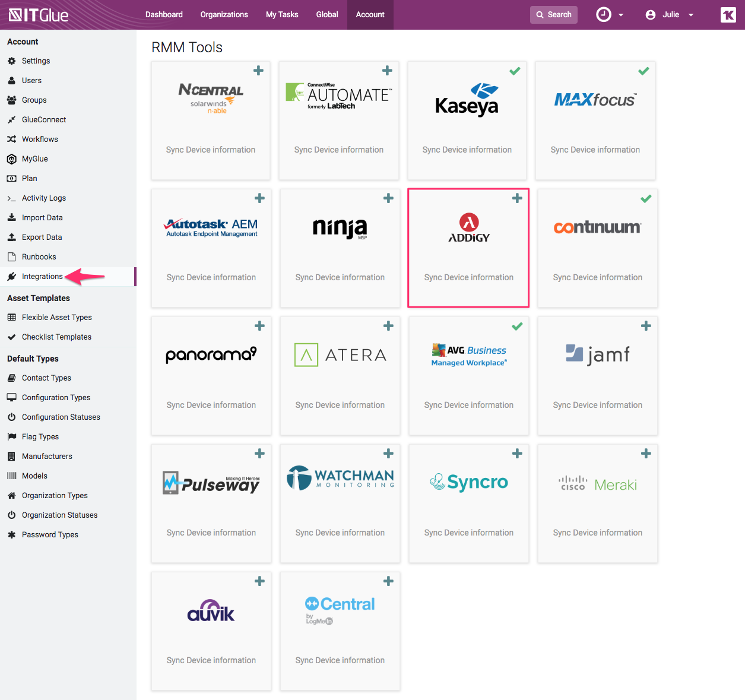Click the Users person icon
The width and height of the screenshot is (745, 700).
pyautogui.click(x=11, y=81)
